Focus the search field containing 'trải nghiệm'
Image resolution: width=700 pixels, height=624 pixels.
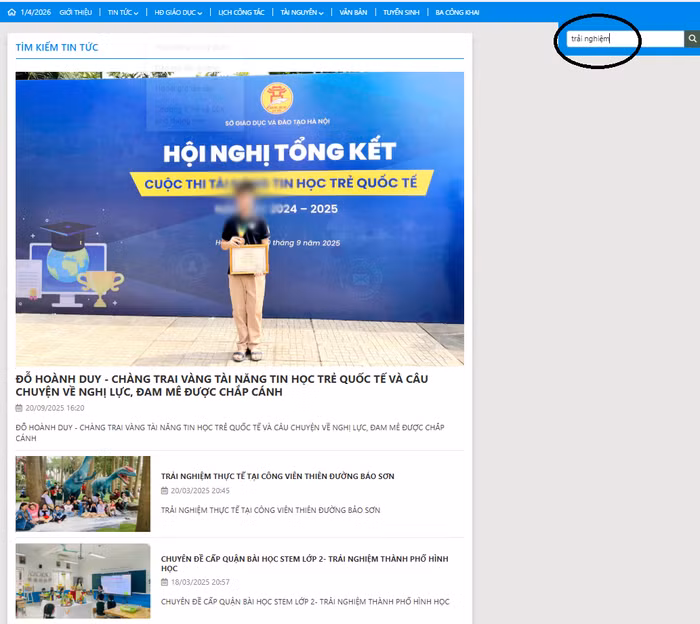(x=625, y=39)
